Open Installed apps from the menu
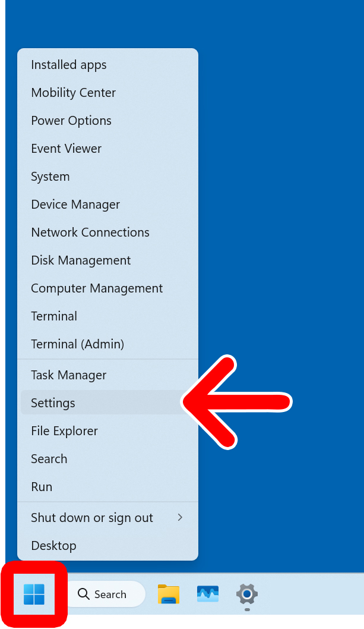The image size is (364, 629). (x=69, y=65)
